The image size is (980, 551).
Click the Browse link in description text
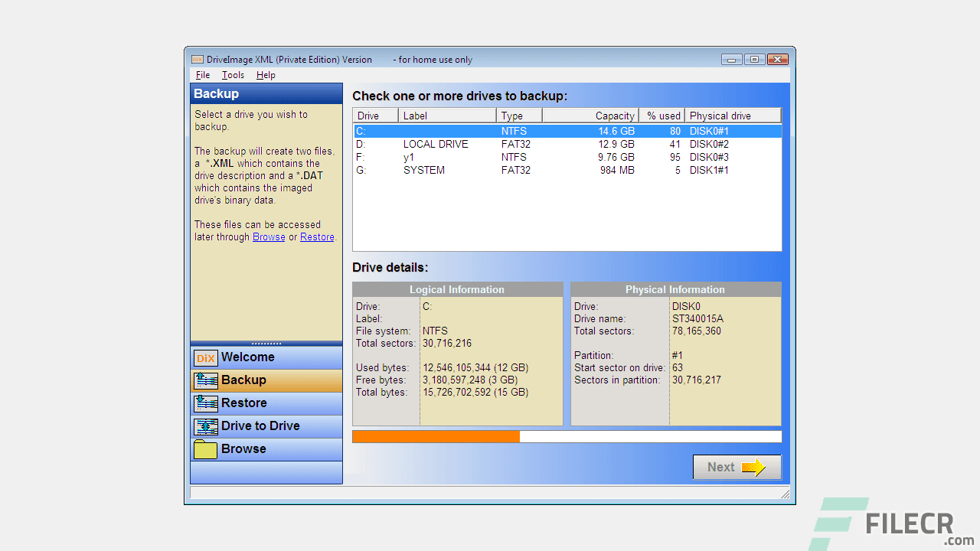point(268,236)
